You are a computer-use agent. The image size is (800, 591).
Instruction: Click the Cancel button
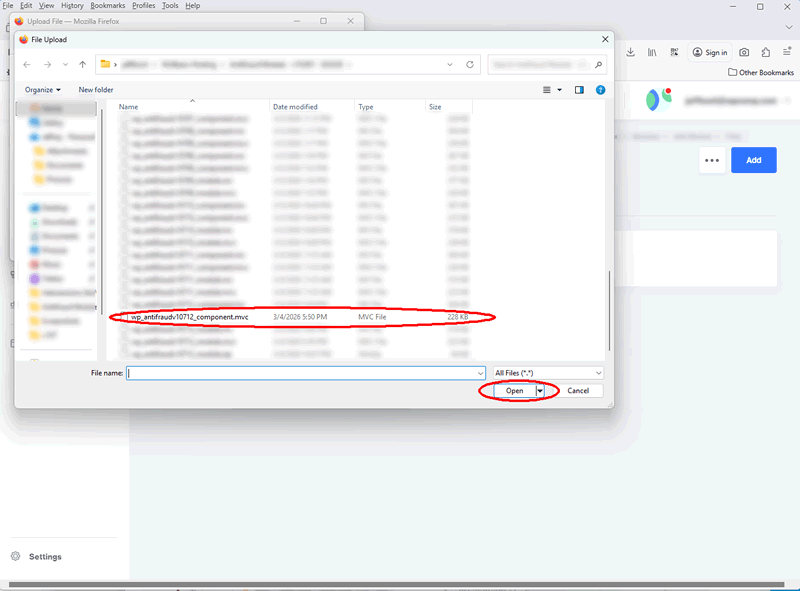(579, 390)
